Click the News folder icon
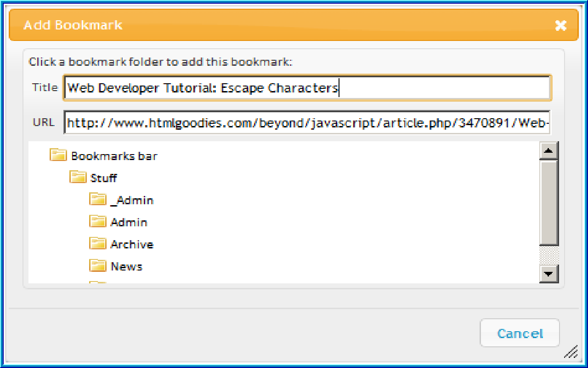 coord(97,265)
